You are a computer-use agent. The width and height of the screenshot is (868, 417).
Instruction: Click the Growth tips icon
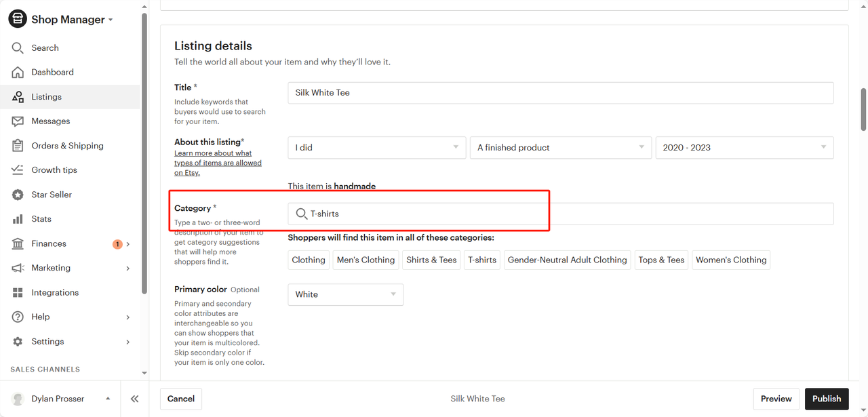pyautogui.click(x=18, y=170)
